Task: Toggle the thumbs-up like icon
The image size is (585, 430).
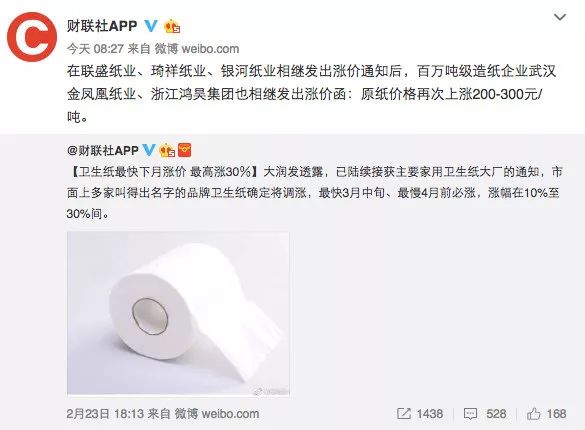Action: (534, 414)
